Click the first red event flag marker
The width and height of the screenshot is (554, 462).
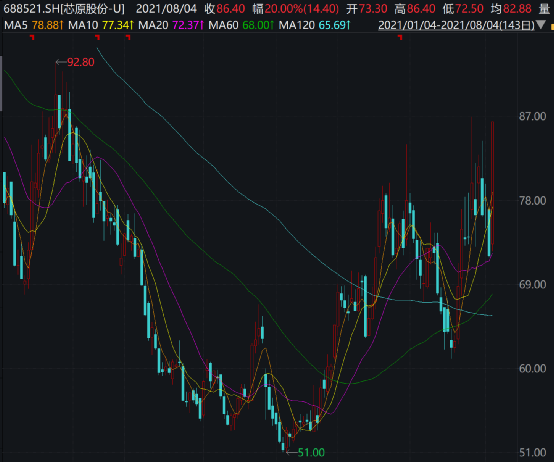pos(33,37)
